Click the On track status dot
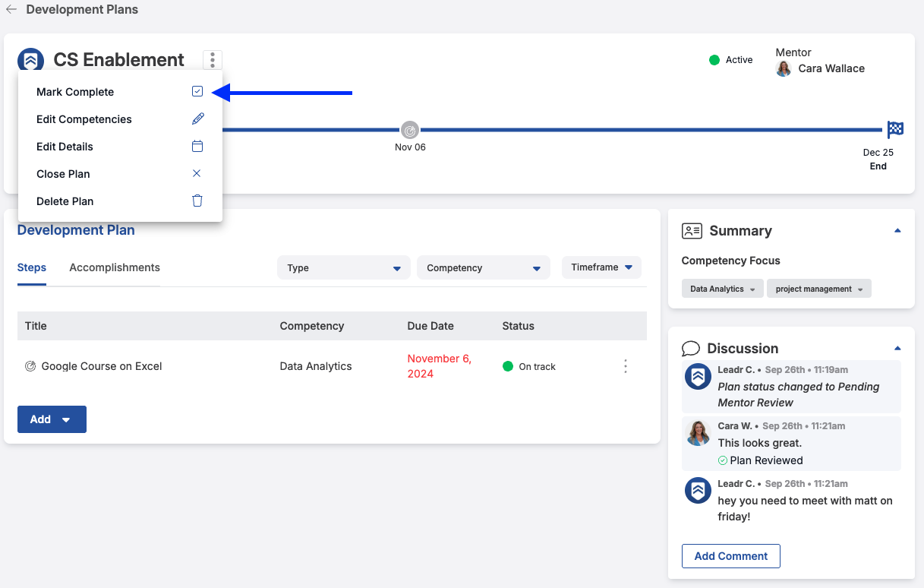Screen dimensions: 924x588 click(508, 366)
